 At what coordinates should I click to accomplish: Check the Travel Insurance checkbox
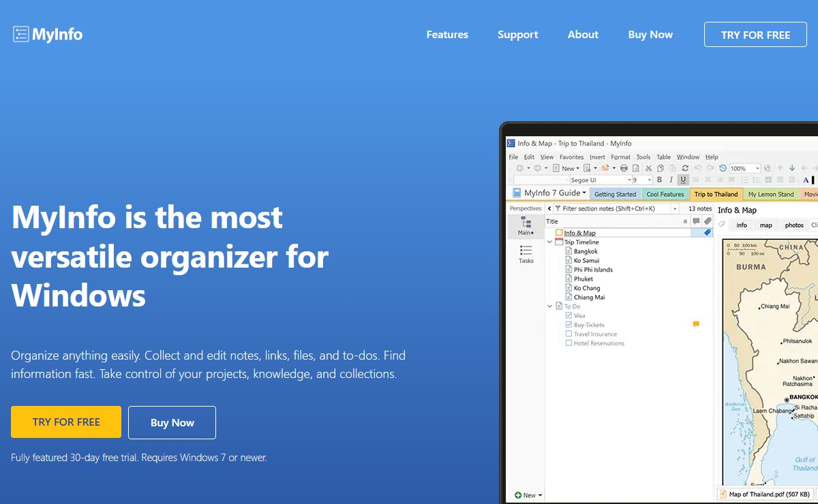(569, 334)
